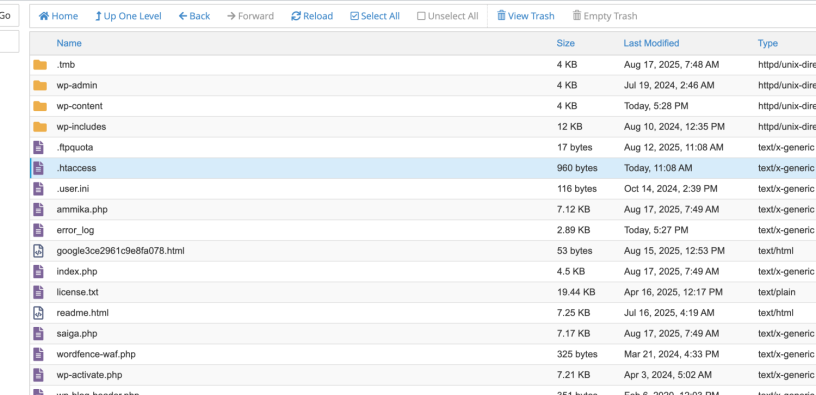Click the wp-admin folder icon
The width and height of the screenshot is (816, 395).
coord(40,85)
